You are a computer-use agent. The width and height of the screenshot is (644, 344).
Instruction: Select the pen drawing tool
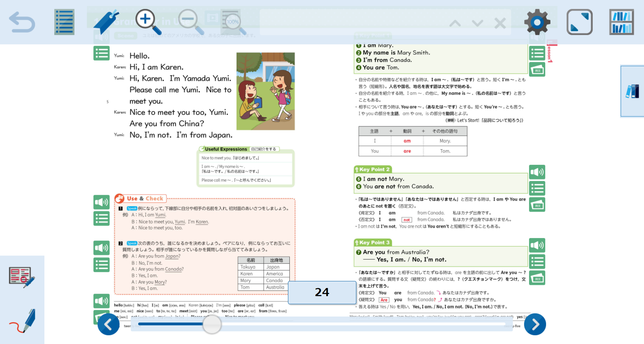pos(23,321)
